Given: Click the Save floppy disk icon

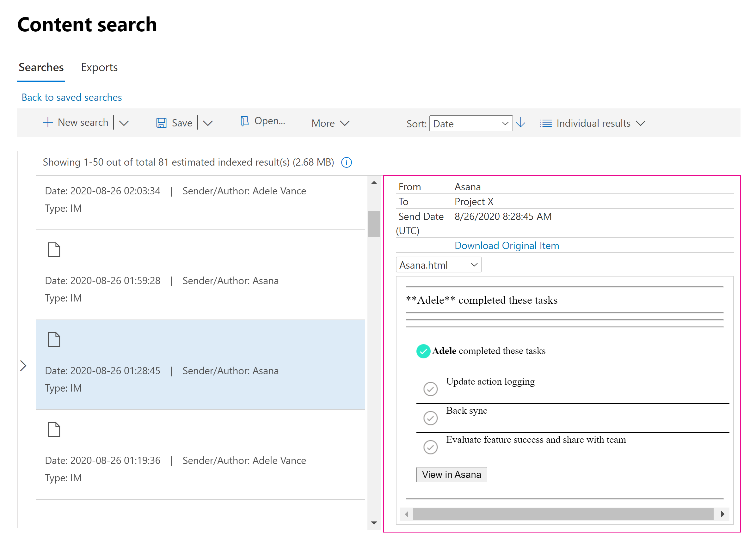Looking at the screenshot, I should click(x=161, y=123).
